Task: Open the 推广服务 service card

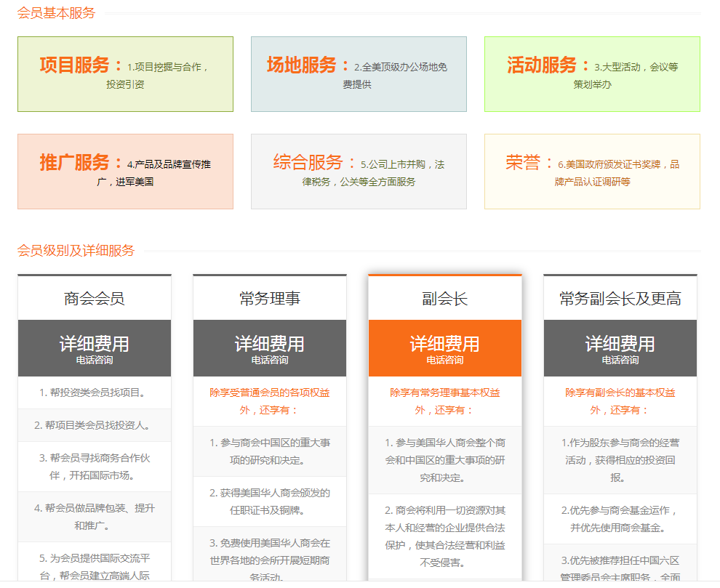Action: coord(125,172)
